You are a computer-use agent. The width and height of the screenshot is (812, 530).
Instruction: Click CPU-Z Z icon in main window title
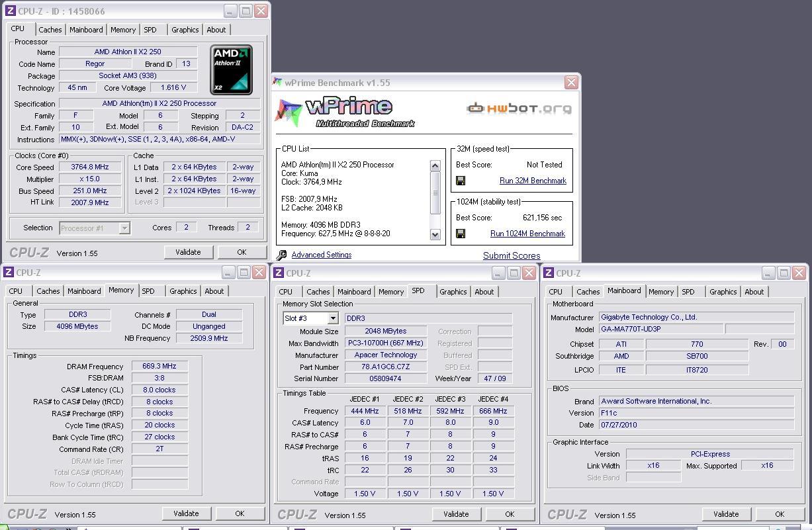[x=10, y=11]
